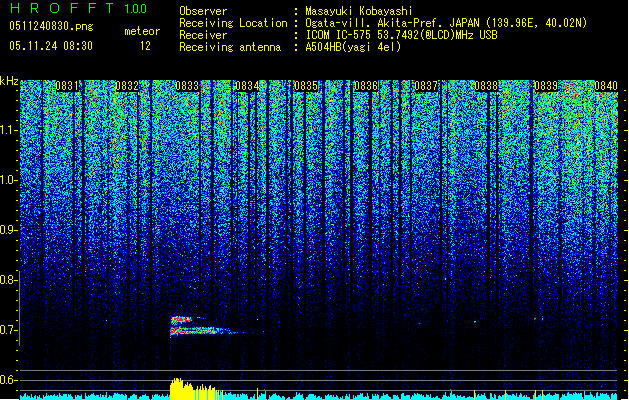Select the filename 0511240830.png
The height and width of the screenshot is (400, 629).
pos(51,26)
